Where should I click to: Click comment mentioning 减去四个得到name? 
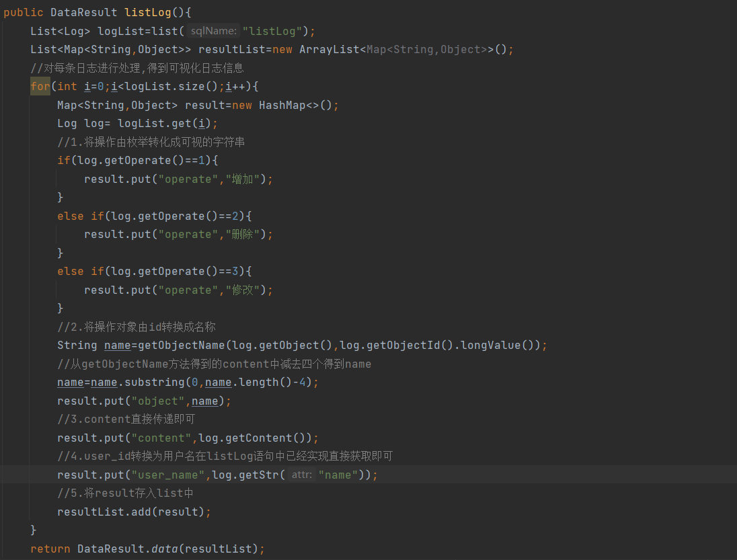click(x=214, y=364)
